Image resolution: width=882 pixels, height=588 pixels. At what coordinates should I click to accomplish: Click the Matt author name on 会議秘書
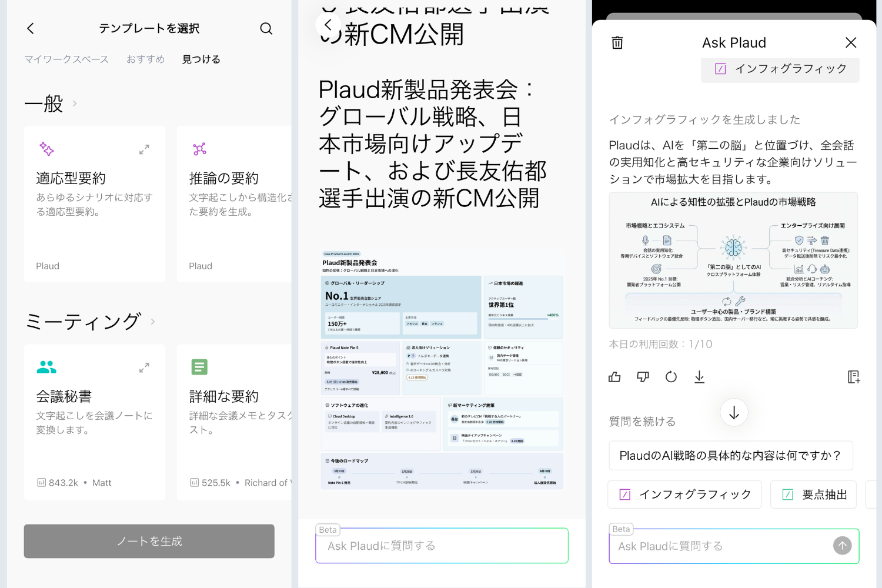coord(102,483)
